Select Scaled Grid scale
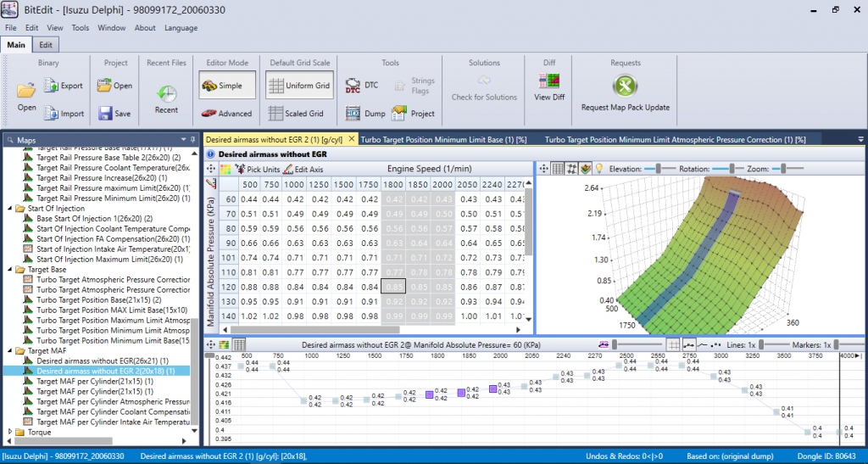 [296, 113]
